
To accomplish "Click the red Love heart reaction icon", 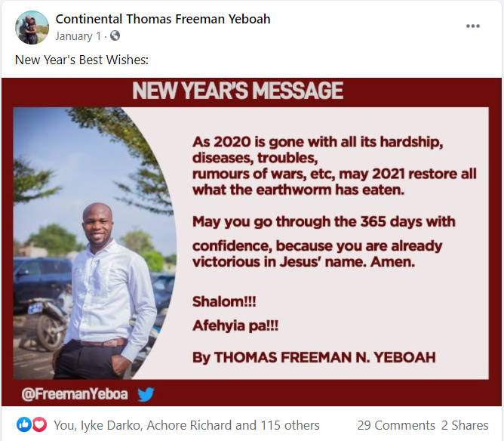I will click(39, 425).
